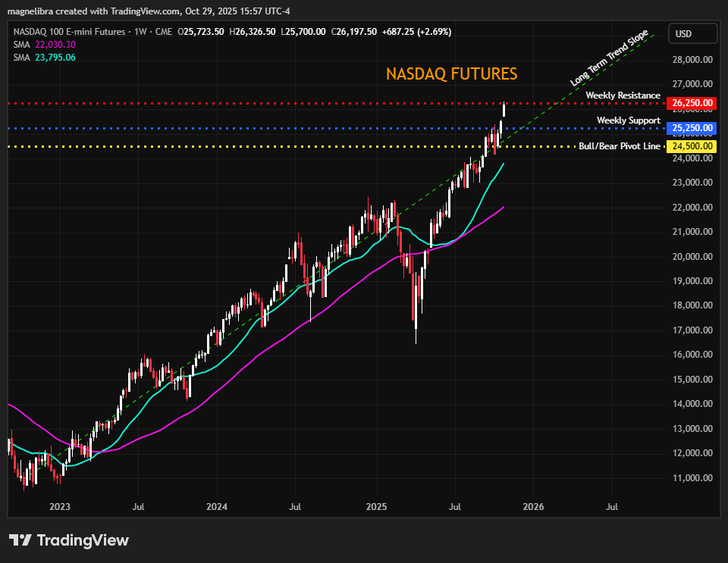Click the close value C26,197.50
728x563 pixels.
pos(354,32)
